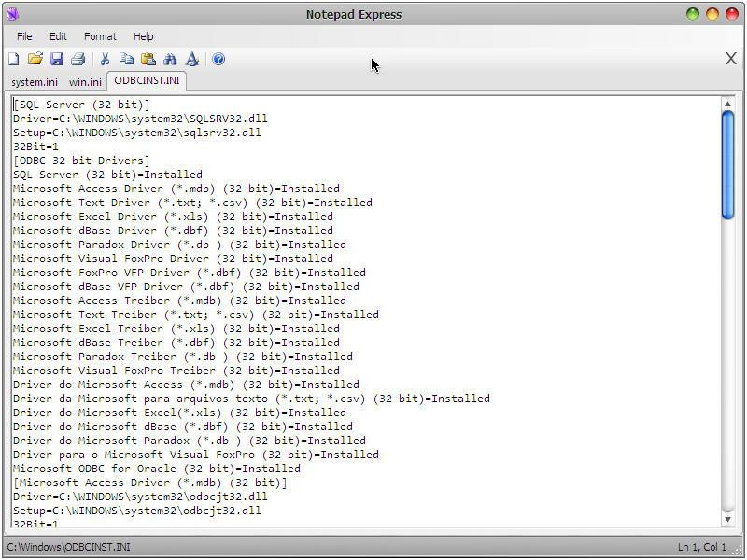Click the line 'Driver=C:\WINDOWS\system32\odbcjt32.dll'
The image size is (747, 560).
point(140,497)
